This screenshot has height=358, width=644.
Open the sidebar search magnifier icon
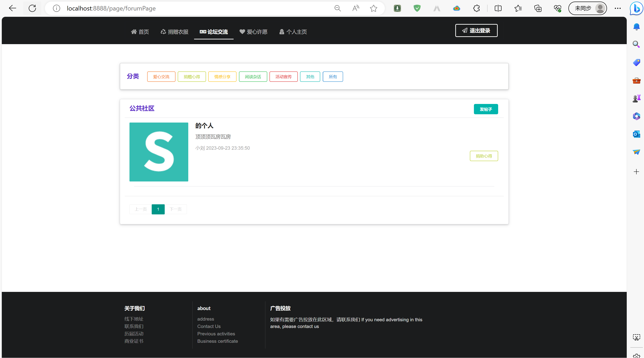(x=636, y=44)
